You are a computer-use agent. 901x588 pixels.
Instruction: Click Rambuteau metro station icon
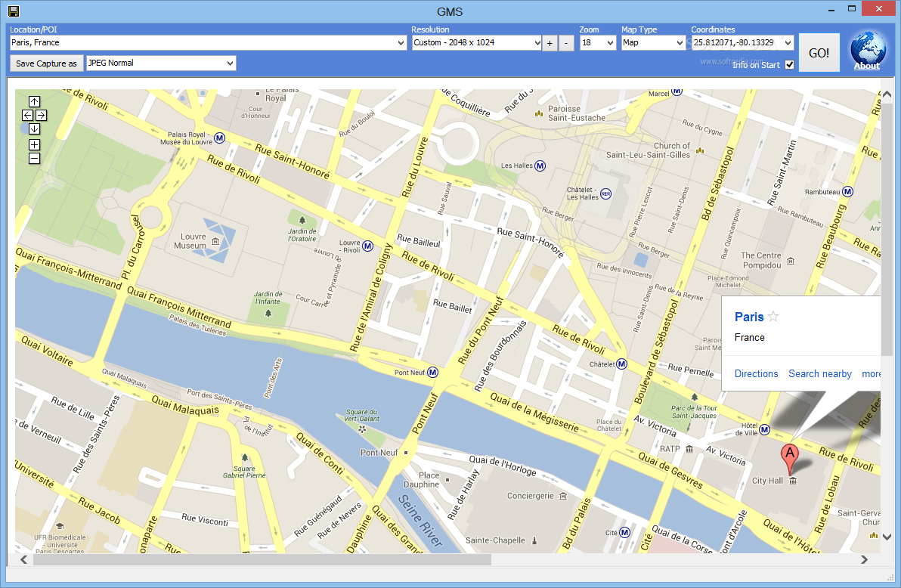[x=847, y=192]
